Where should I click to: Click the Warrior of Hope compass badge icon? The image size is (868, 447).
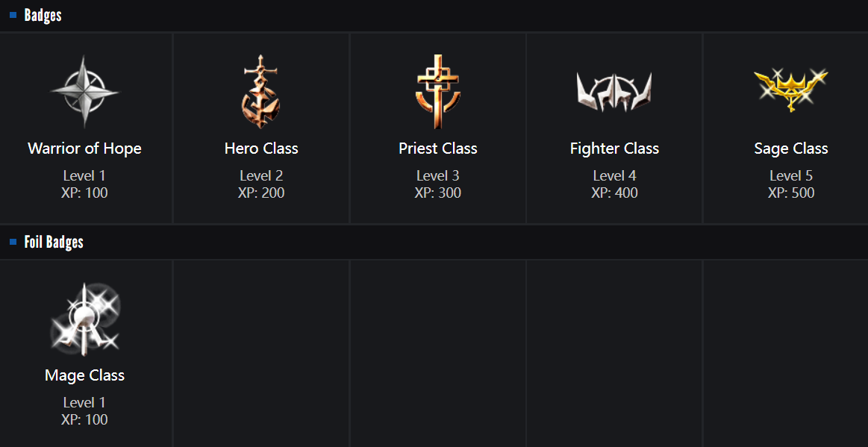pyautogui.click(x=84, y=92)
